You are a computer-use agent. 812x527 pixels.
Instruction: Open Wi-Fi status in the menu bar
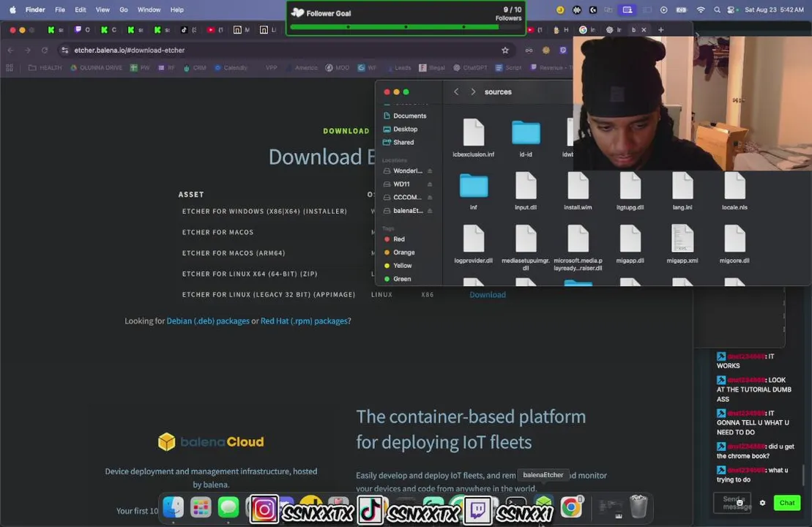coord(700,10)
